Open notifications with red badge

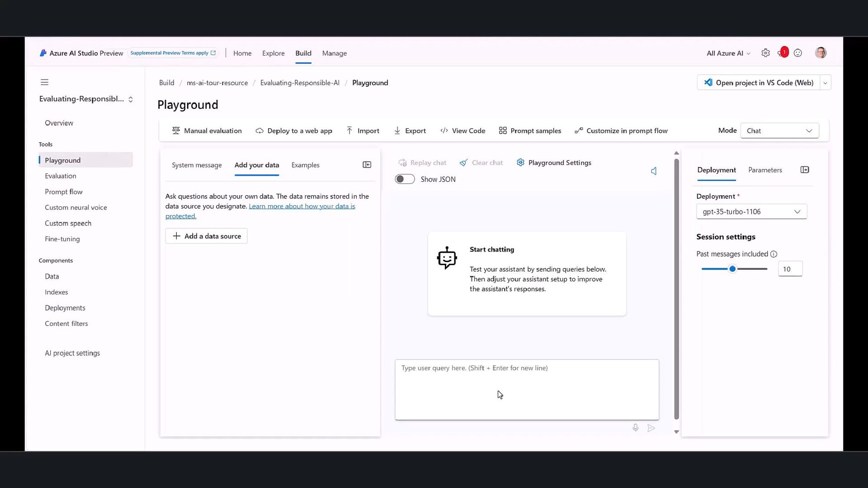click(x=783, y=52)
